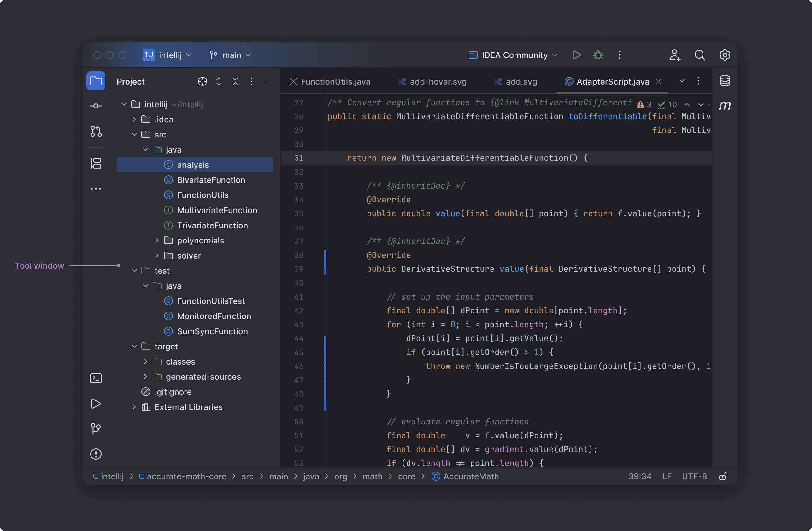Image resolution: width=812 pixels, height=531 pixels.
Task: Open the Structure tool window
Action: [x=96, y=164]
